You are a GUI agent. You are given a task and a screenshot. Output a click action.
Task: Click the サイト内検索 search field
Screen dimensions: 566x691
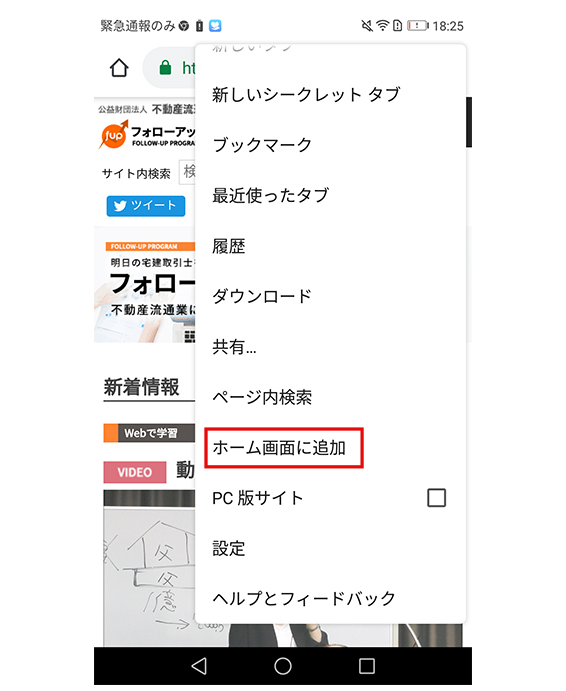pyautogui.click(x=187, y=172)
